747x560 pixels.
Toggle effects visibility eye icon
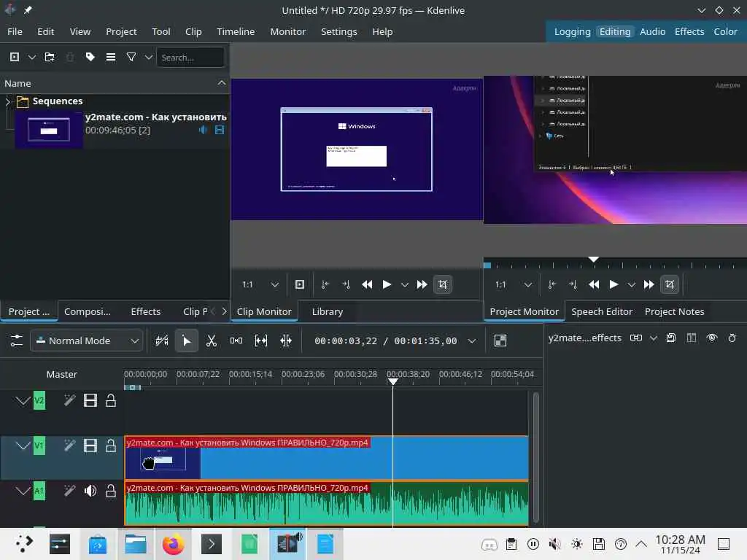coord(712,338)
